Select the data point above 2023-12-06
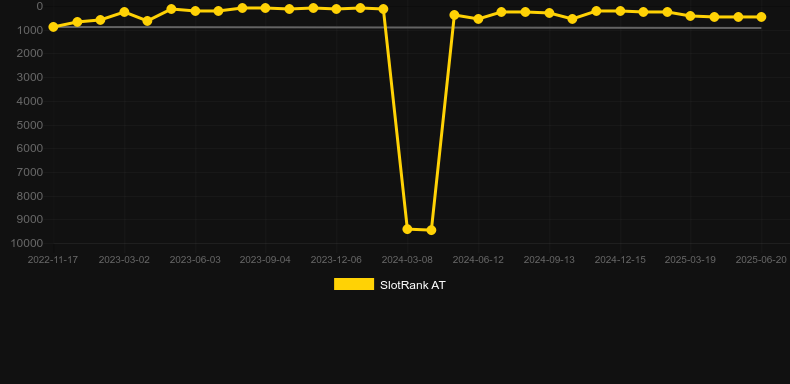 337,9
